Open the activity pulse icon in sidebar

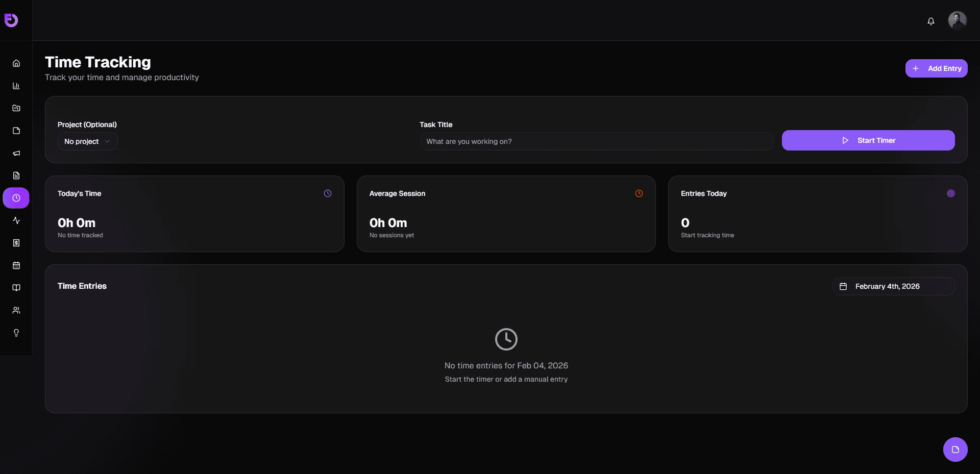tap(16, 220)
